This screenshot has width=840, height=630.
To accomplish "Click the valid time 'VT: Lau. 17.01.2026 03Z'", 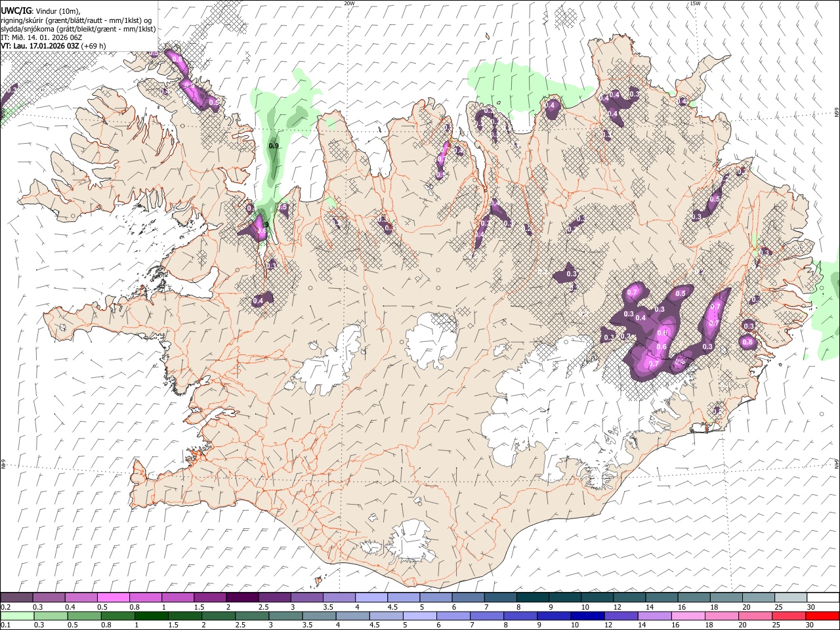I will (40, 46).
